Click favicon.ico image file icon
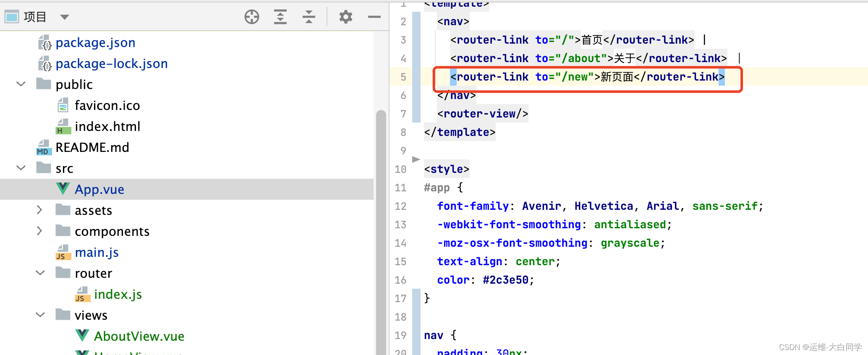Screen dimensions: 868x355 [63, 105]
